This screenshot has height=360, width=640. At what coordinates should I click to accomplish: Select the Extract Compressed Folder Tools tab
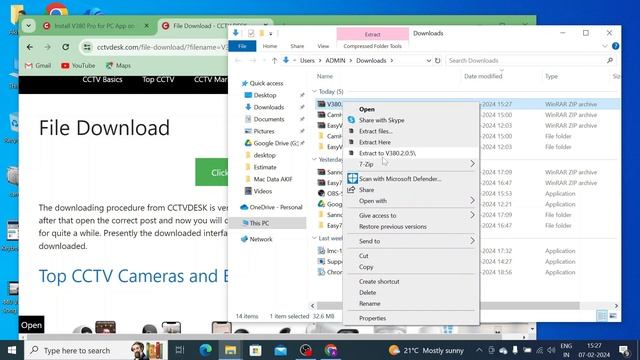373,34
